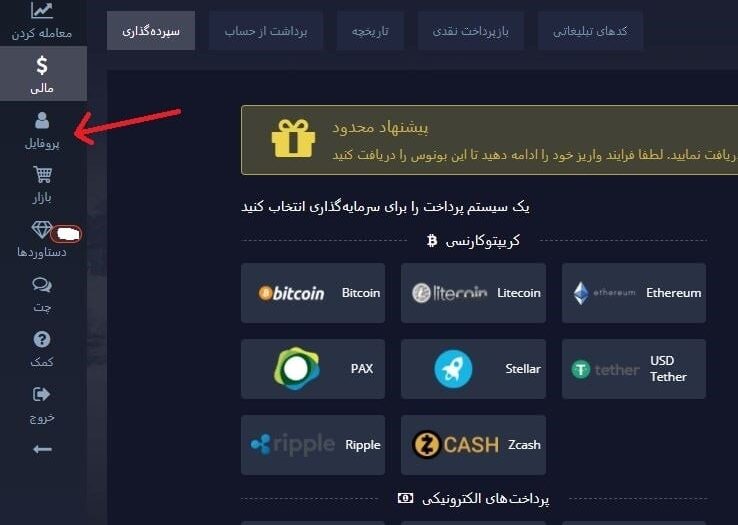Open the Trading chart icon in sidebar
Screen dimensions: 738x525
pos(42,10)
